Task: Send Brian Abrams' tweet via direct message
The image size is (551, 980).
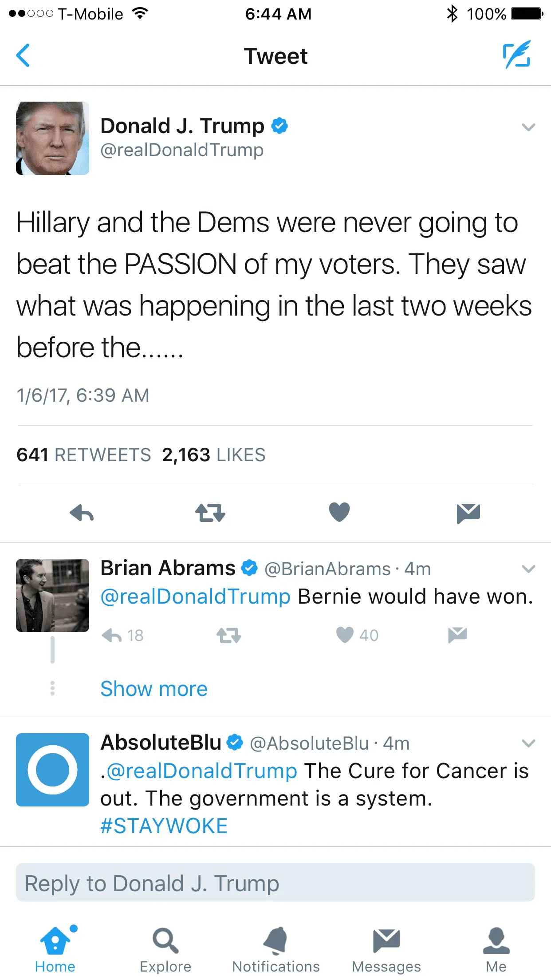Action: (x=457, y=635)
